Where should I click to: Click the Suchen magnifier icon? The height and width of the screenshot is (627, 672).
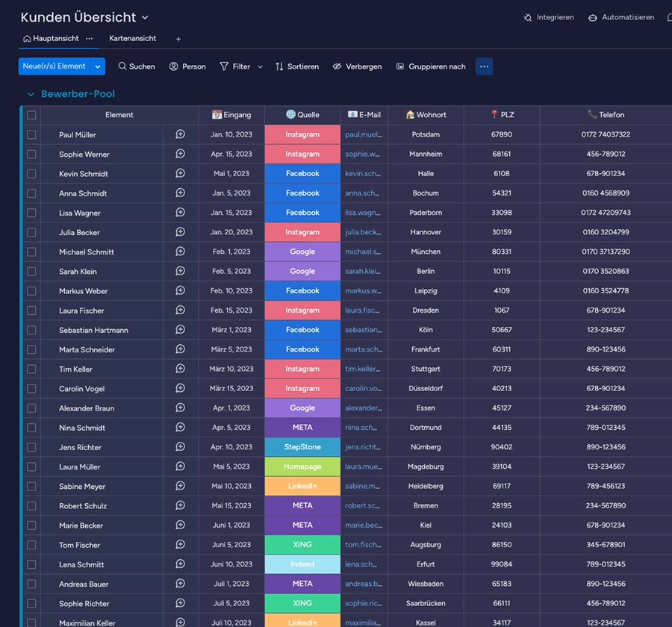pos(122,66)
